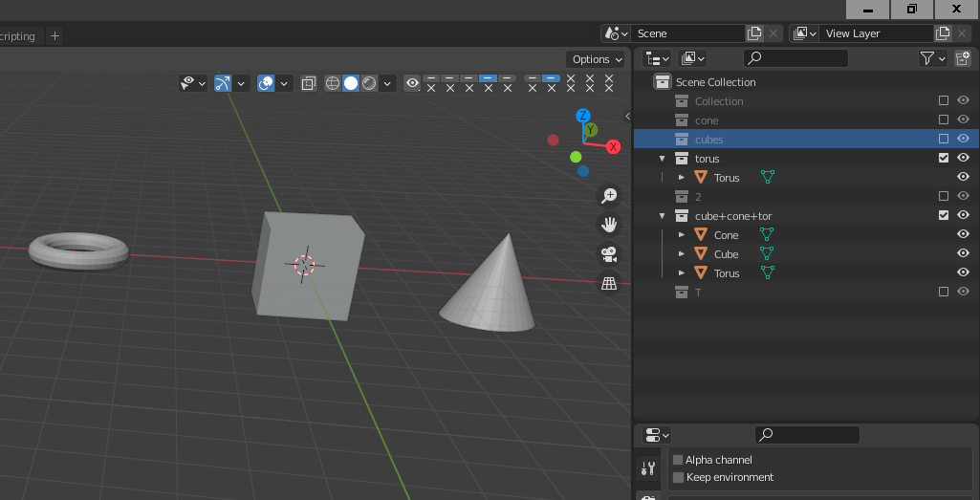
Task: Click the blue Z axis gizmo
Action: [x=583, y=116]
